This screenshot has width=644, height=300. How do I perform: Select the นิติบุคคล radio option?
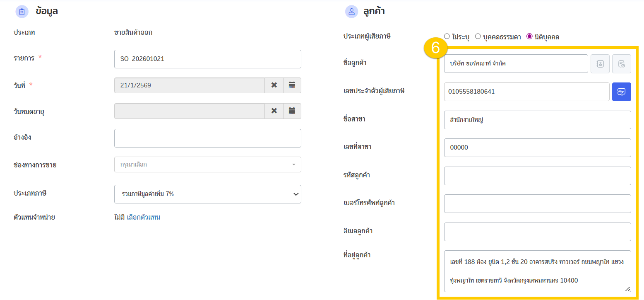pyautogui.click(x=529, y=36)
